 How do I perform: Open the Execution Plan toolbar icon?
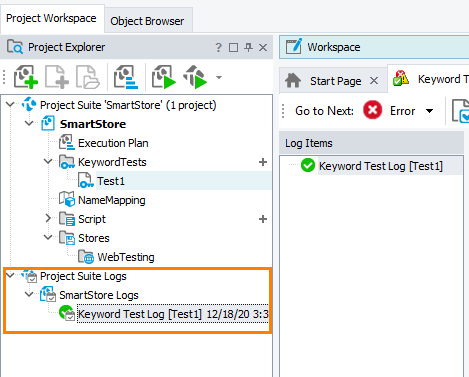click(126, 77)
